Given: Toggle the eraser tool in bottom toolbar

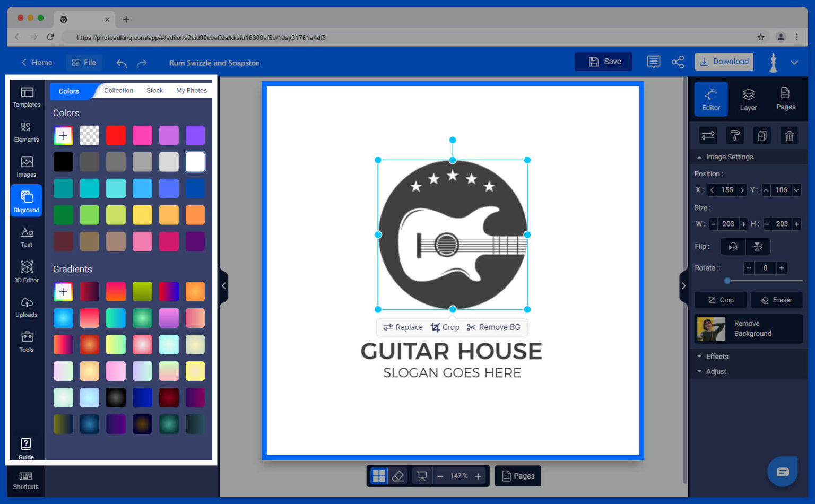Looking at the screenshot, I should (398, 476).
